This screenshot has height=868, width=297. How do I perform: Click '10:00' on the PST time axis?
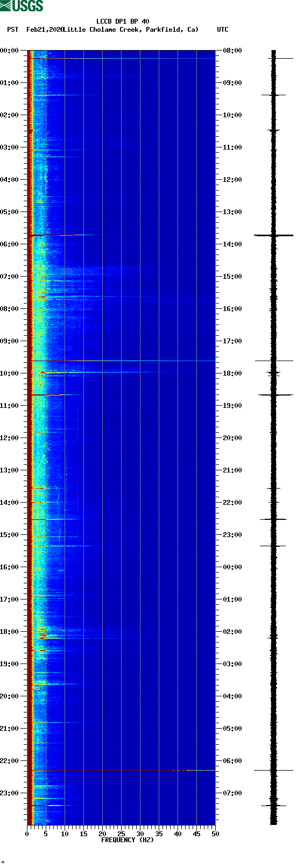click(10, 373)
